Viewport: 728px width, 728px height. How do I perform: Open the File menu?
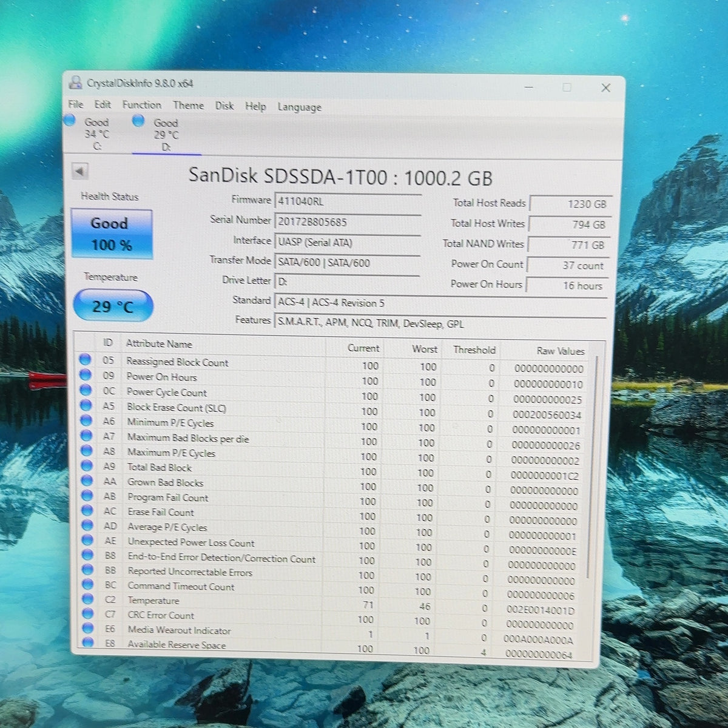(76, 104)
